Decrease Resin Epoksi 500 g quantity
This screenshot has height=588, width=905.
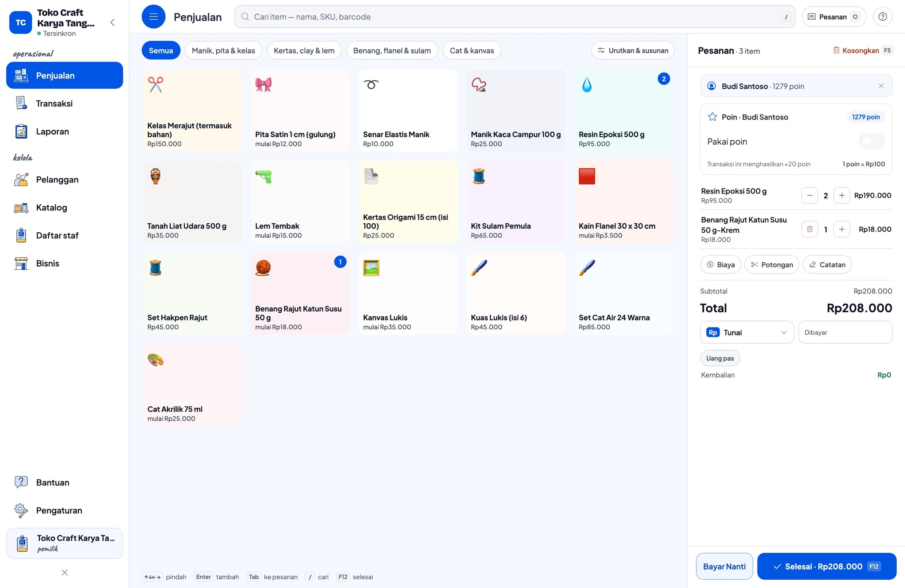click(x=810, y=195)
